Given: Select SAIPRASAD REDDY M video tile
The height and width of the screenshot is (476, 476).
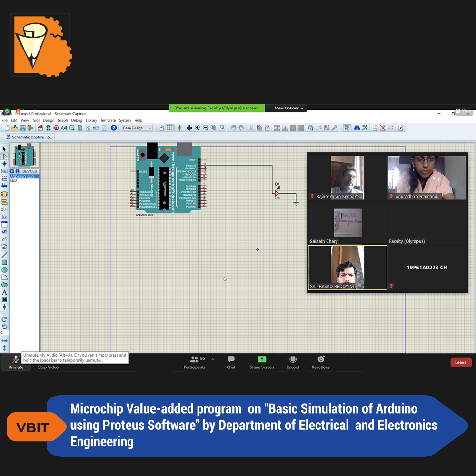Looking at the screenshot, I should click(x=347, y=268).
